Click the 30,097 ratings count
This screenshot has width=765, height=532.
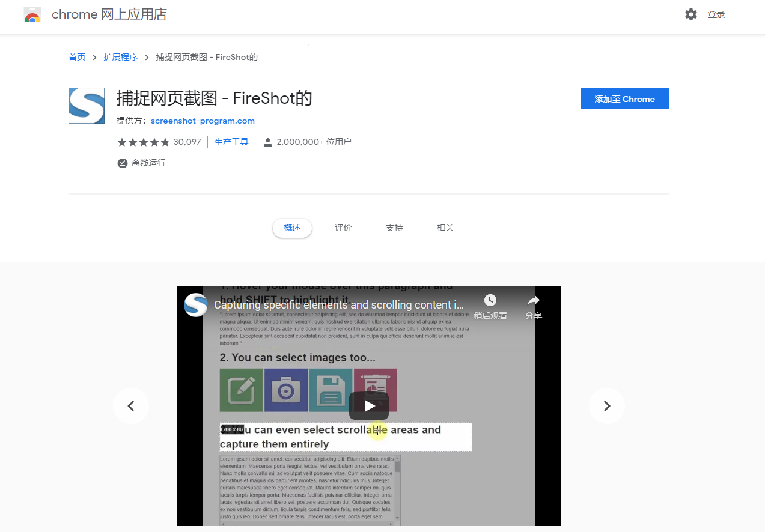pyautogui.click(x=187, y=142)
